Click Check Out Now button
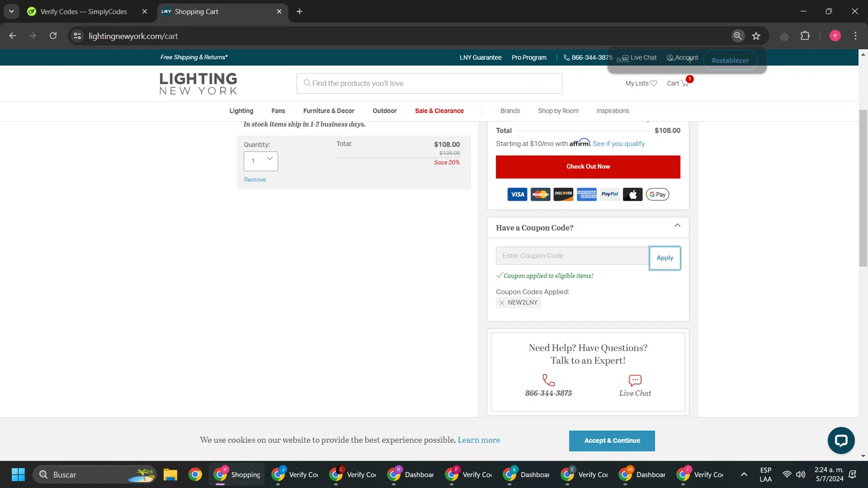The height and width of the screenshot is (488, 868). point(588,167)
